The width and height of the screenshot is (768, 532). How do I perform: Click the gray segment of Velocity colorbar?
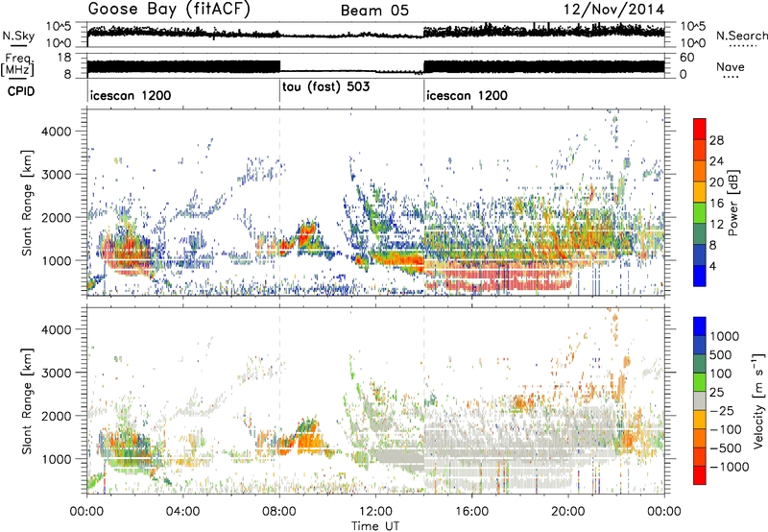click(x=700, y=401)
